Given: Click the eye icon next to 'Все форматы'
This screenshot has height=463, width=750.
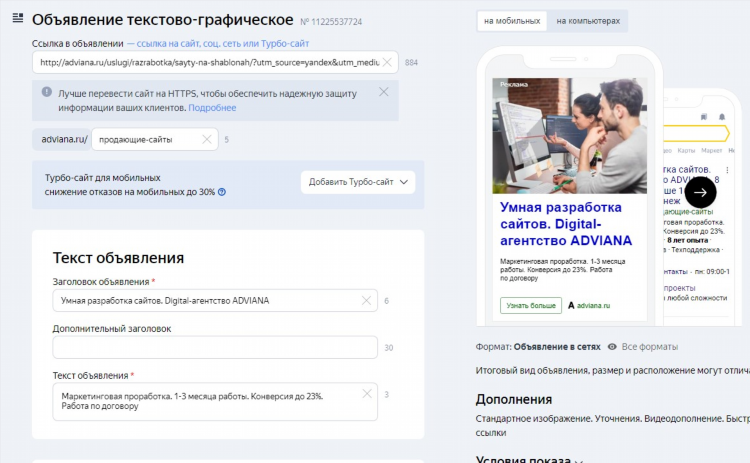Looking at the screenshot, I should click(612, 347).
